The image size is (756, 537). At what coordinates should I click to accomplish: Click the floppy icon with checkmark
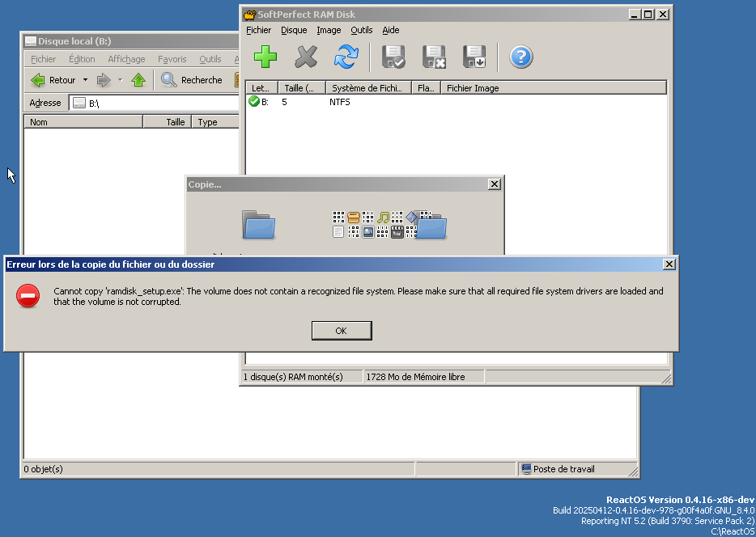coord(393,57)
